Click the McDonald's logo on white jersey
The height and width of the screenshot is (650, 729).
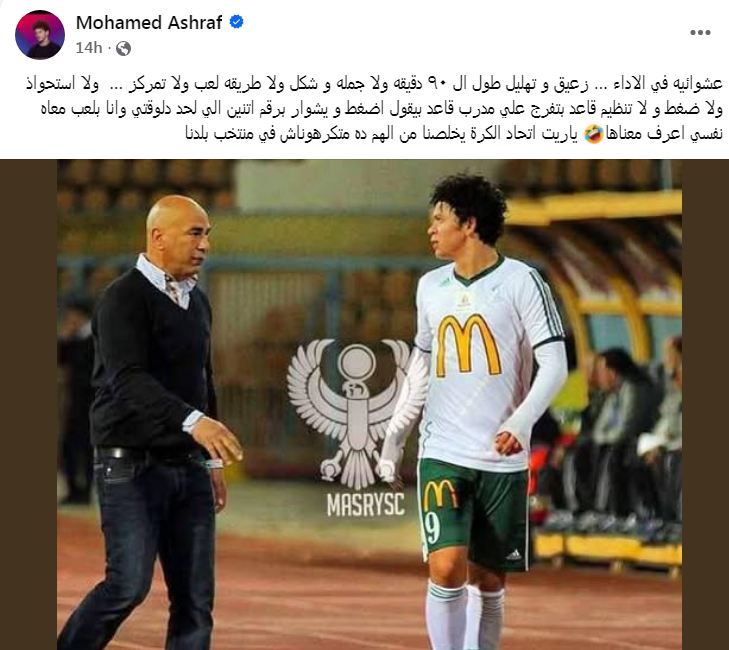(467, 345)
